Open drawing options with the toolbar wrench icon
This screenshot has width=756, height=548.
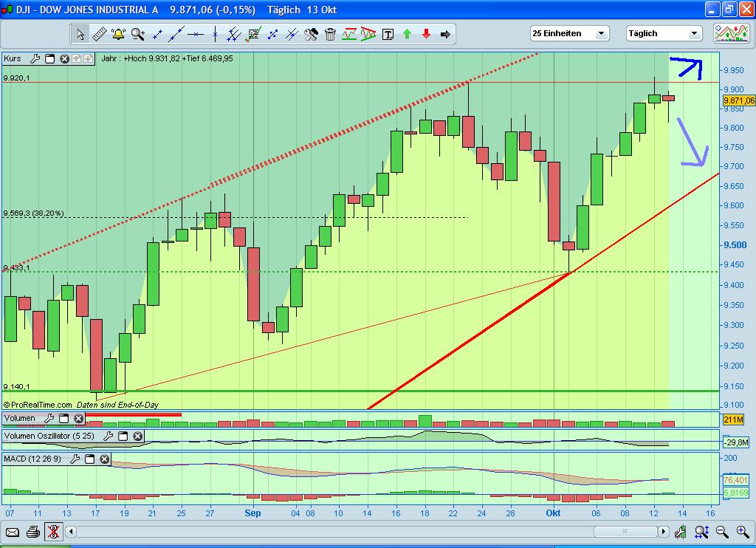coord(310,33)
